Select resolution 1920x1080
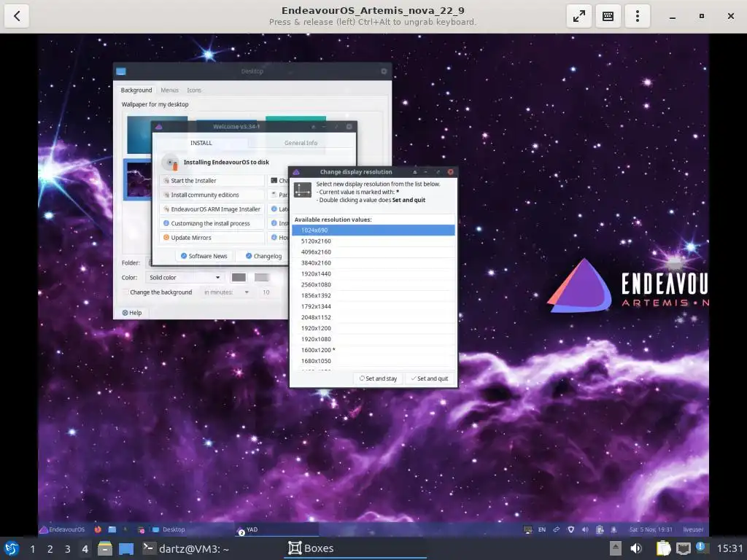Viewport: 747px width, 560px height. click(x=373, y=339)
